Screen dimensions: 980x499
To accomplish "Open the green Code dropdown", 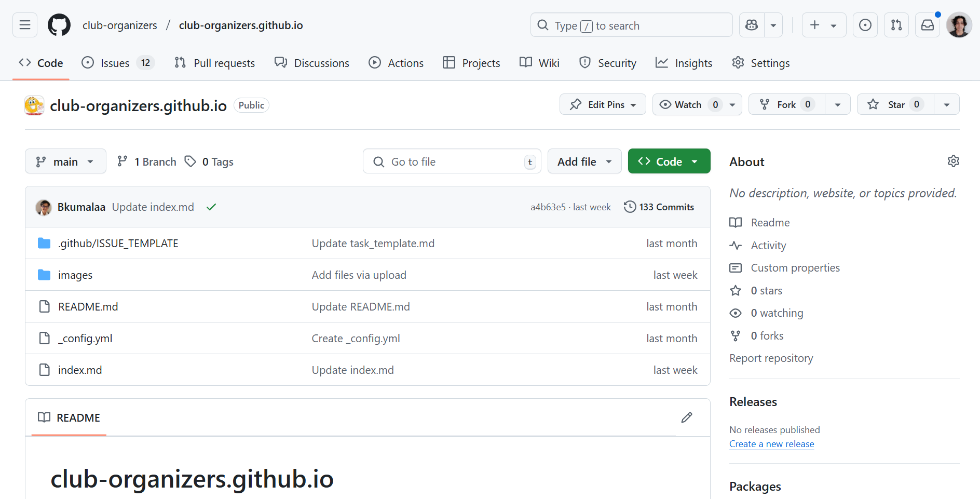I will [669, 161].
